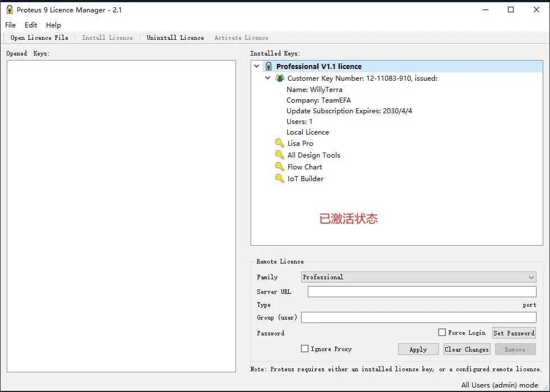Click into the Server URL field
The height and width of the screenshot is (392, 550).
click(422, 292)
